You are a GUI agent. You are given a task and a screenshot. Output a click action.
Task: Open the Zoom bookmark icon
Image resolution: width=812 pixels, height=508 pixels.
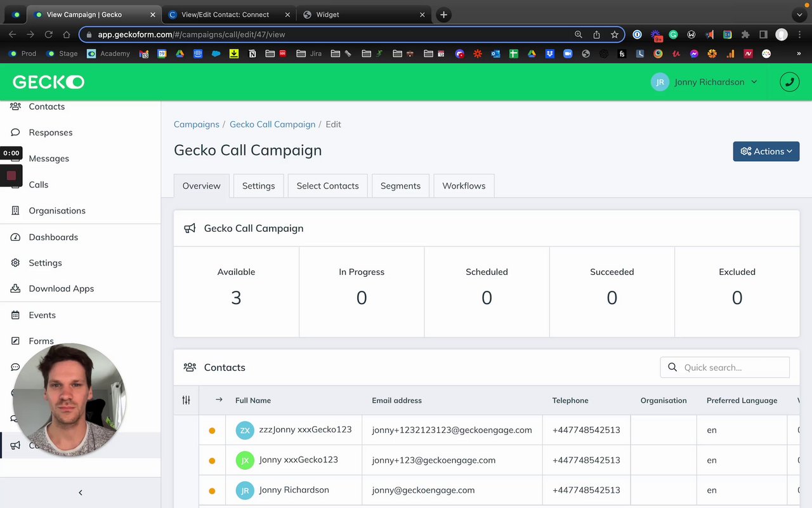(x=568, y=53)
